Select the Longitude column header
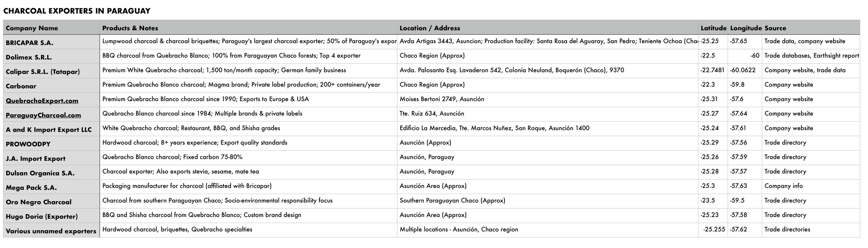Viewport: 868px width, 248px height. tap(745, 28)
